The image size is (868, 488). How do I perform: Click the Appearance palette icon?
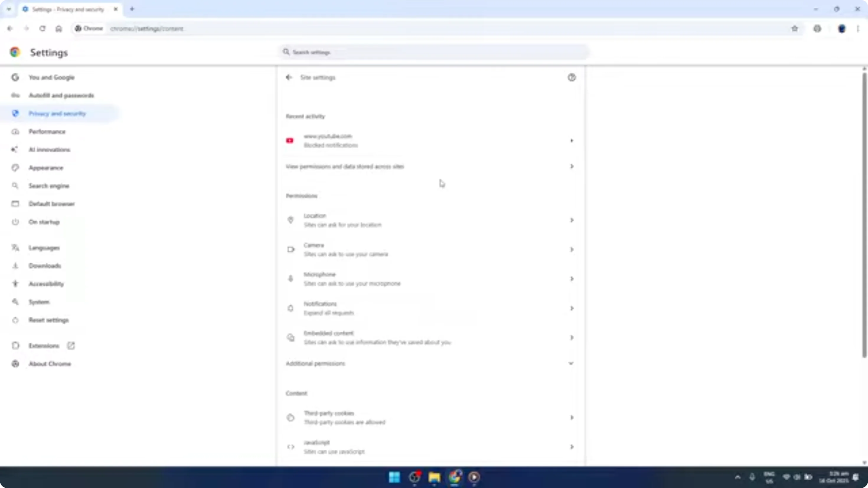[15, 168]
